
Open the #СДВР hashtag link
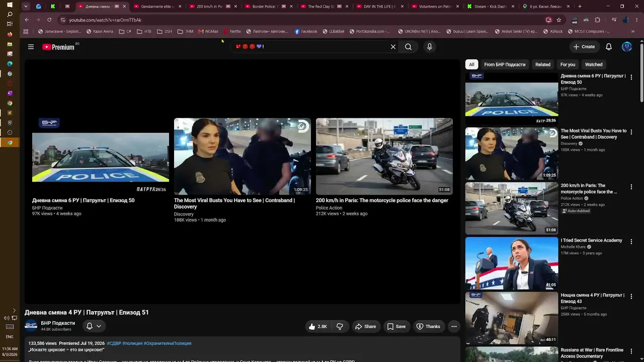pos(114,343)
